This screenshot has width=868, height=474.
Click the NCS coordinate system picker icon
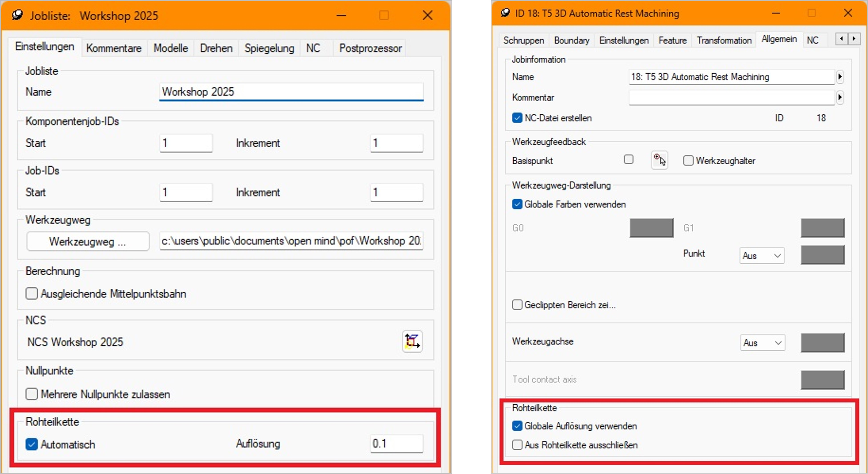pyautogui.click(x=412, y=341)
